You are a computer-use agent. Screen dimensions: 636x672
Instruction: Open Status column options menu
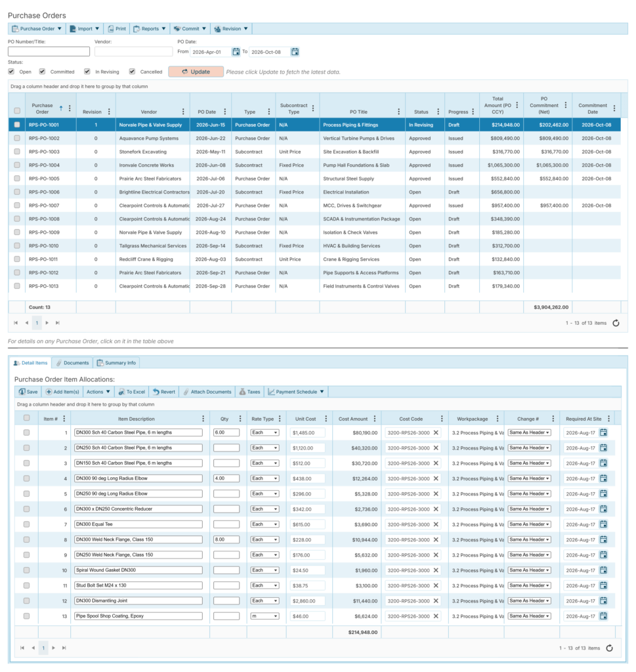(438, 112)
